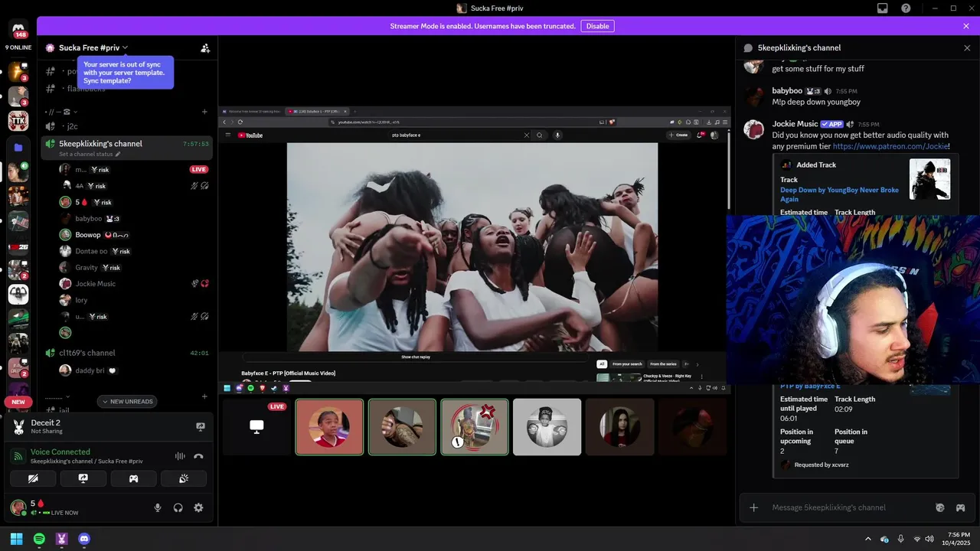Select the 'All' chip in stream
This screenshot has width=980, height=551.
click(602, 364)
